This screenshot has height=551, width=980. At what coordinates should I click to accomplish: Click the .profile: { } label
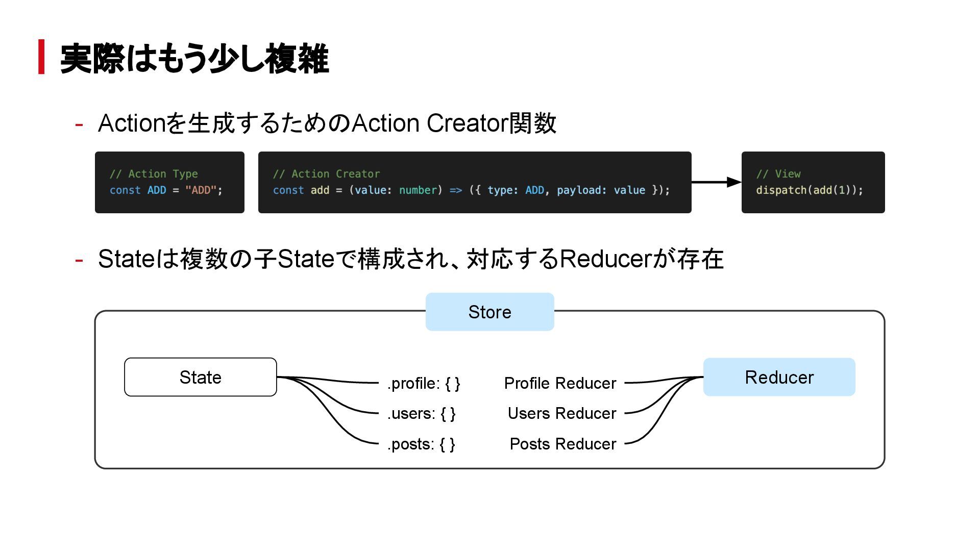click(x=424, y=383)
